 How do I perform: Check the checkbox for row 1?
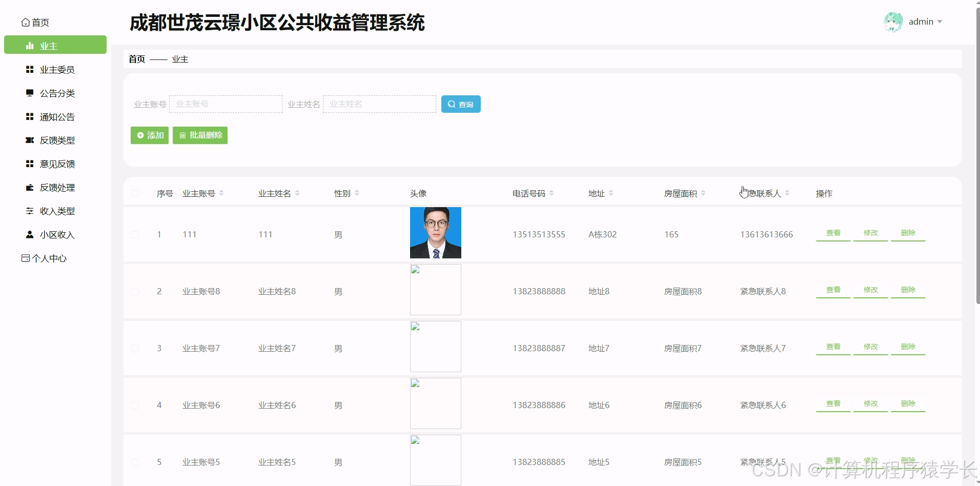point(135,234)
